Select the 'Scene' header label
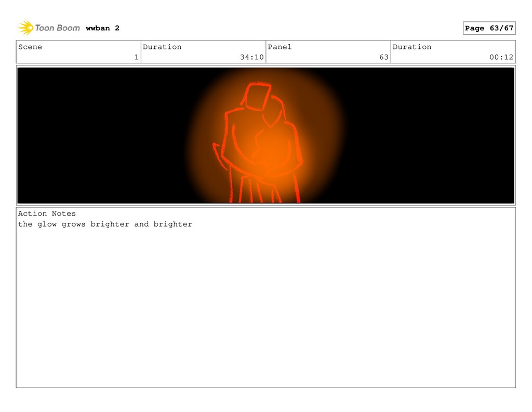The width and height of the screenshot is (532, 412). click(x=30, y=47)
